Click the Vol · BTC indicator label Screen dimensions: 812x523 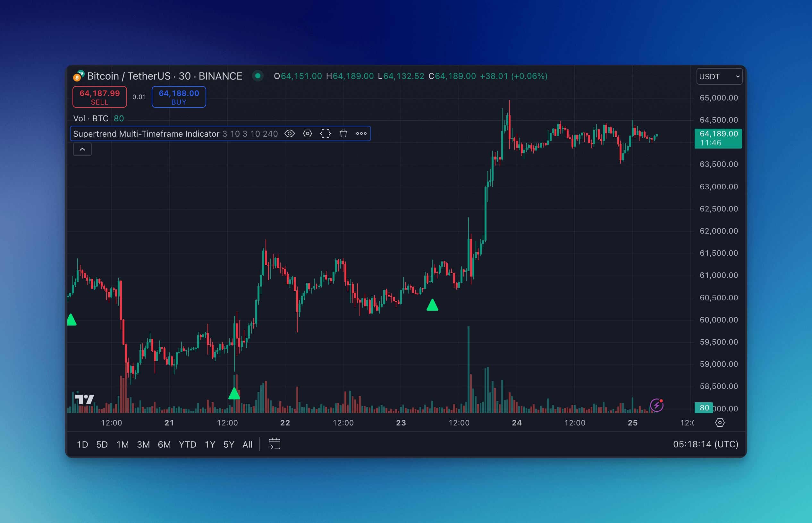click(x=91, y=118)
